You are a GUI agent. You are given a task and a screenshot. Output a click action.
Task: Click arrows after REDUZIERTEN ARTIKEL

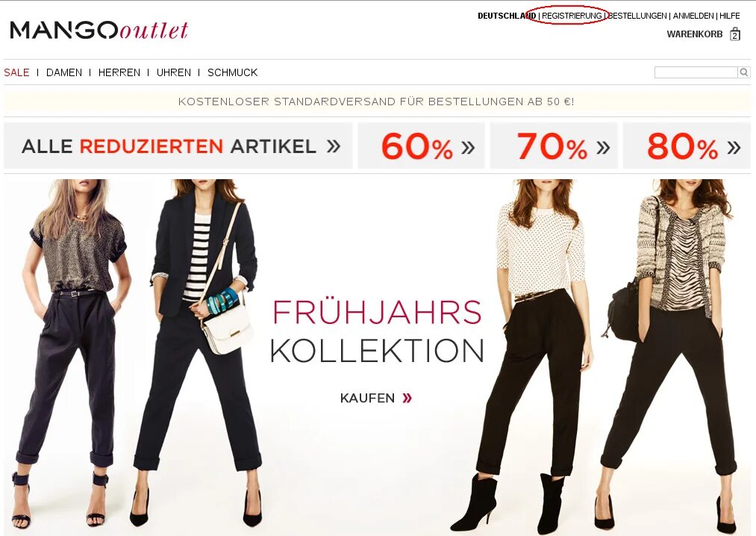pos(334,146)
